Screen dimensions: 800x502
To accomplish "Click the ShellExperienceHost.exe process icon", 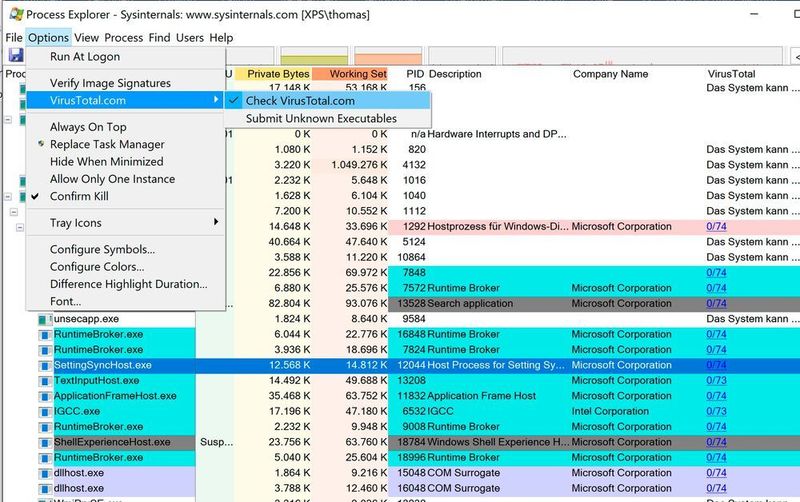I will coord(45,442).
